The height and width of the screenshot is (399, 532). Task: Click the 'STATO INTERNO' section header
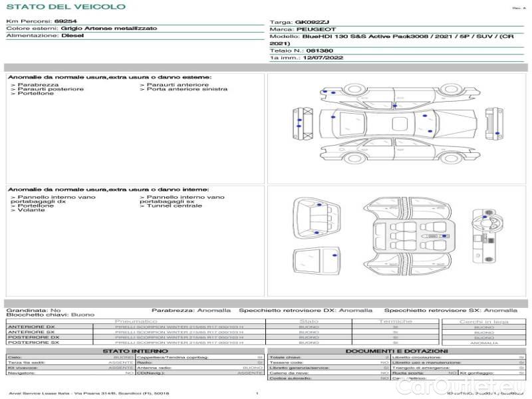[135, 351]
